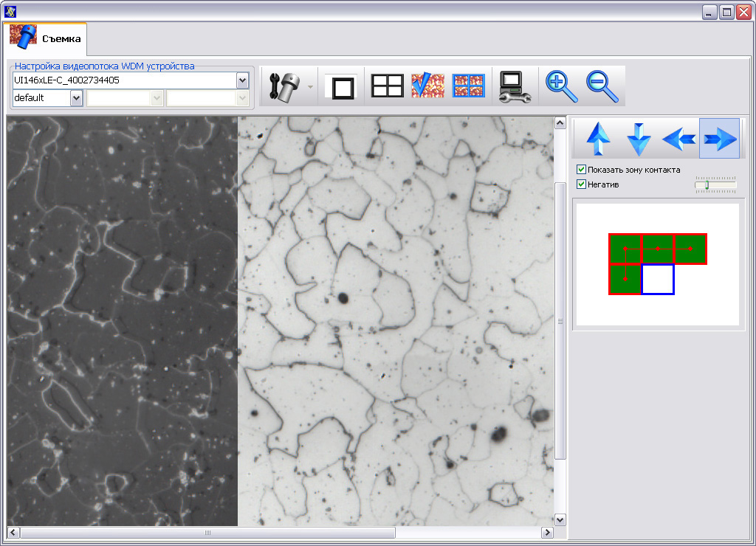Click the vertical scrollbar thumb

point(560,321)
